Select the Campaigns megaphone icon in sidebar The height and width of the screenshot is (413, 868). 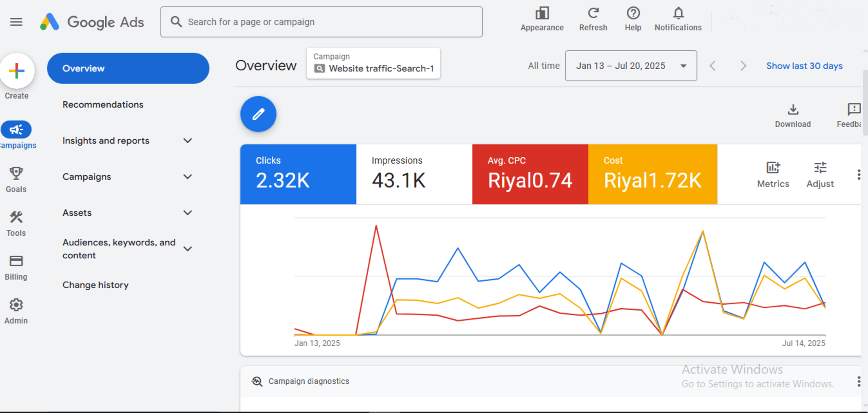(16, 130)
